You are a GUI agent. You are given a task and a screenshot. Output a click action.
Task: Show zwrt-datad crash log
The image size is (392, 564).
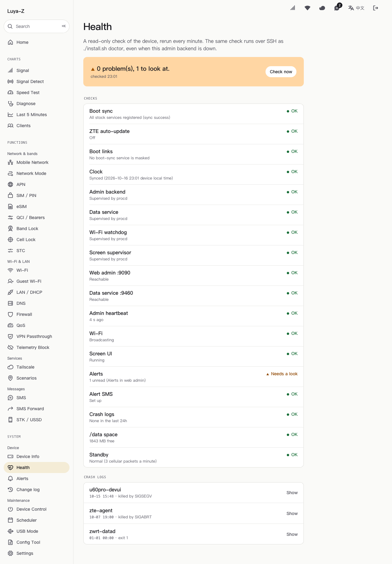click(x=292, y=534)
